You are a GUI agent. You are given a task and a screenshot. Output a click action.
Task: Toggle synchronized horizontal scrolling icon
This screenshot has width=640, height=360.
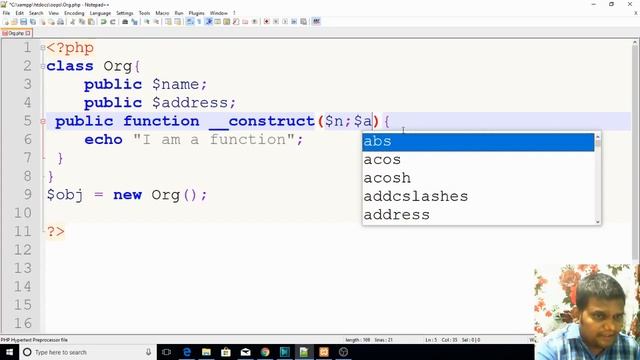coord(177,22)
